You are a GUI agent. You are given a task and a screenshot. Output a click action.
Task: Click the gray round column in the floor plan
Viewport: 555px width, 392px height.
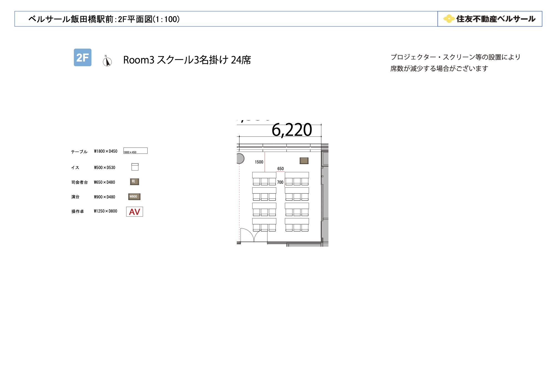click(x=240, y=159)
